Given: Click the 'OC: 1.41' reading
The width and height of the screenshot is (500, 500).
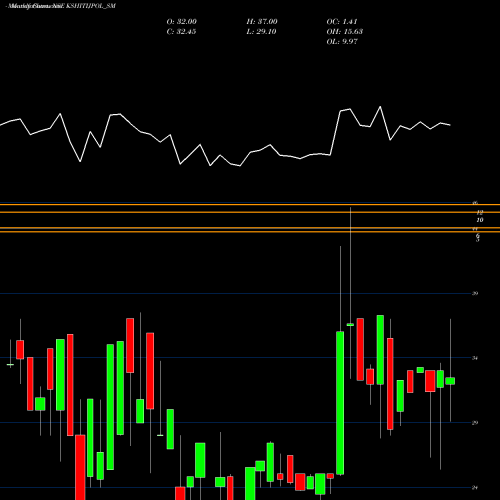Looking at the screenshot, I should coord(342,22).
